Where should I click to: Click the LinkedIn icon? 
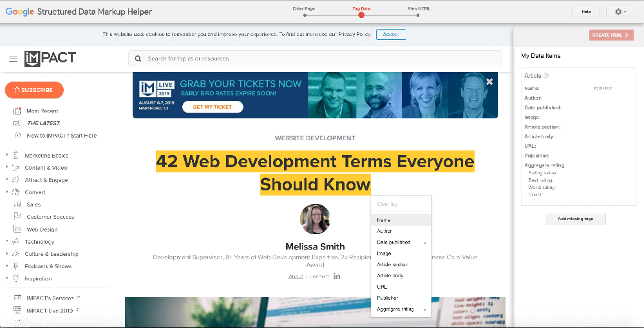pos(337,277)
